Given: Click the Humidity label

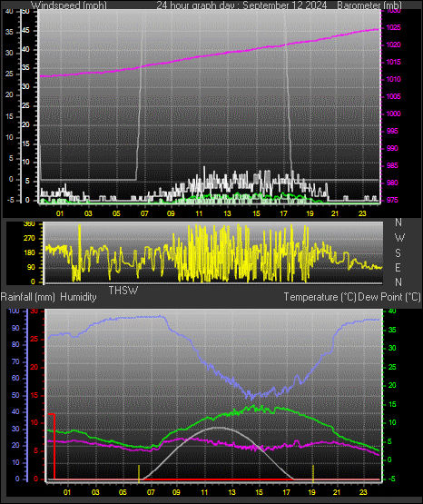Looking at the screenshot, I should click(x=78, y=297).
